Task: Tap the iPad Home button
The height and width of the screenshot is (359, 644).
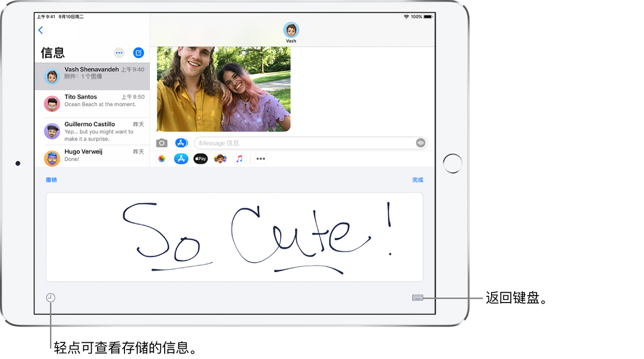Action: pyautogui.click(x=452, y=163)
